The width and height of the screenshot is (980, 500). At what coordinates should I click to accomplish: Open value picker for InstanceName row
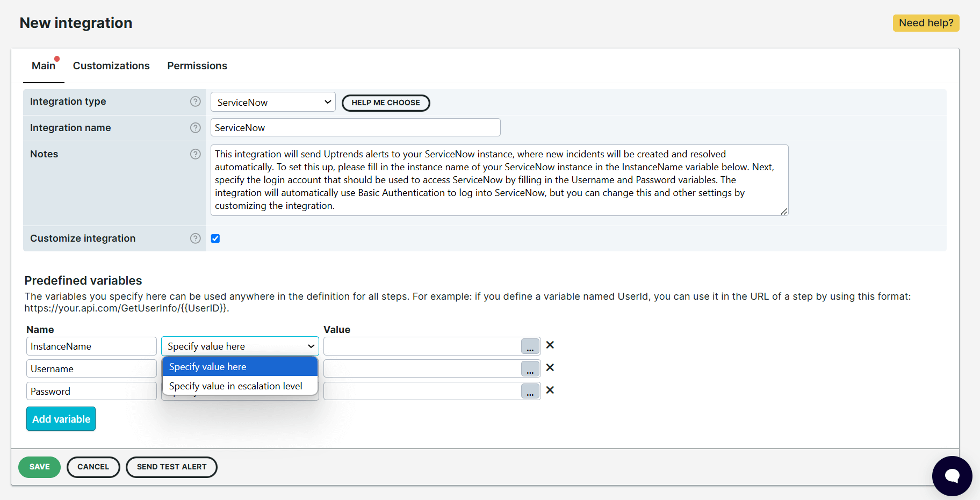(x=530, y=346)
